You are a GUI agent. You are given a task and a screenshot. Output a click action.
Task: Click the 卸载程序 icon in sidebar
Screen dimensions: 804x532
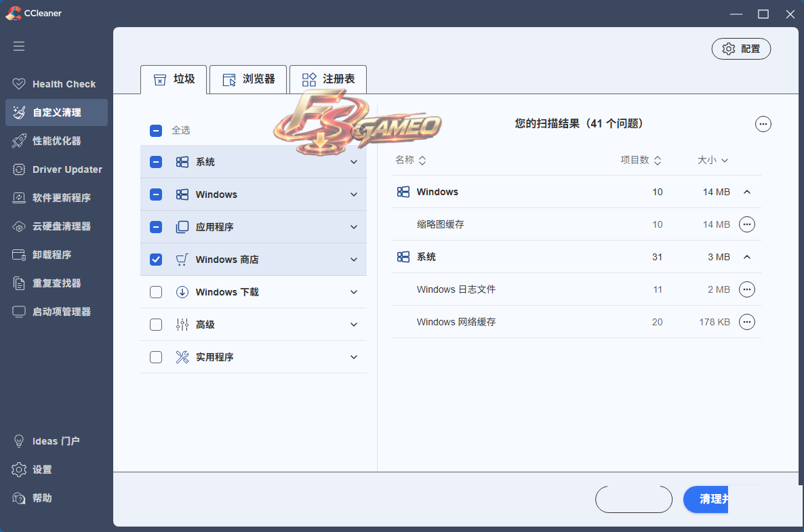(x=19, y=255)
